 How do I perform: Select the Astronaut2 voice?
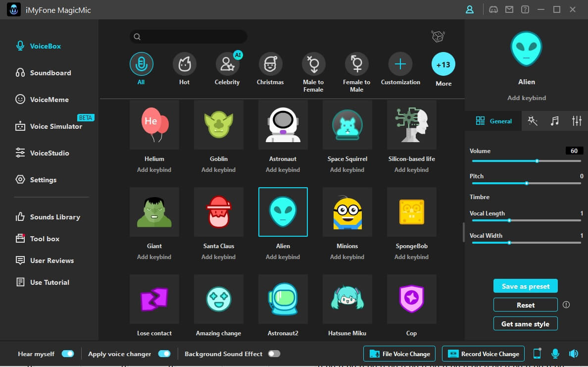[x=283, y=299]
